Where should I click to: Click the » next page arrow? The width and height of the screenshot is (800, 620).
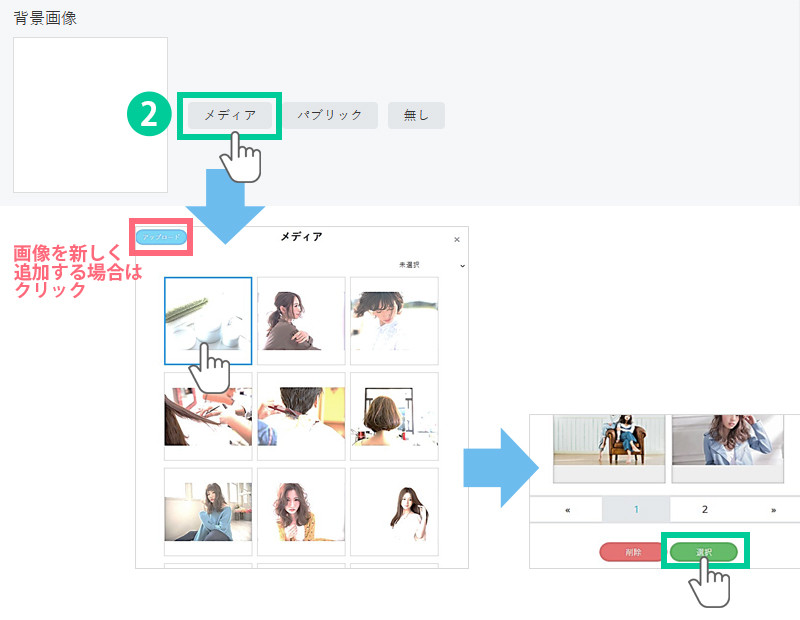click(x=773, y=509)
